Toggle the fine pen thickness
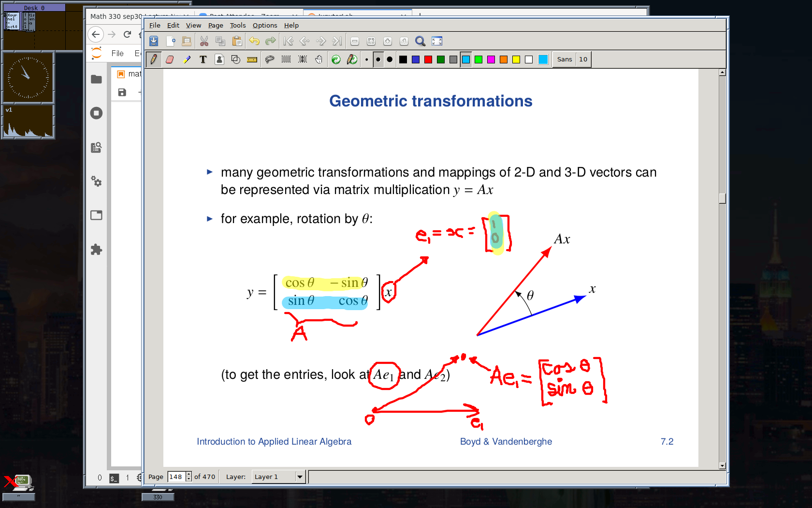The image size is (812, 508). 367,60
